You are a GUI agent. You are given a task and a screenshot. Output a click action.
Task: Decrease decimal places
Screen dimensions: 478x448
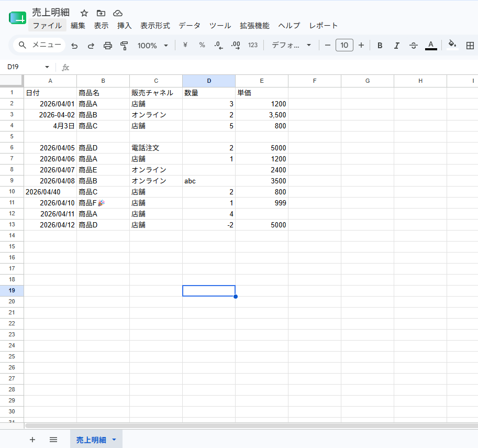pos(218,46)
